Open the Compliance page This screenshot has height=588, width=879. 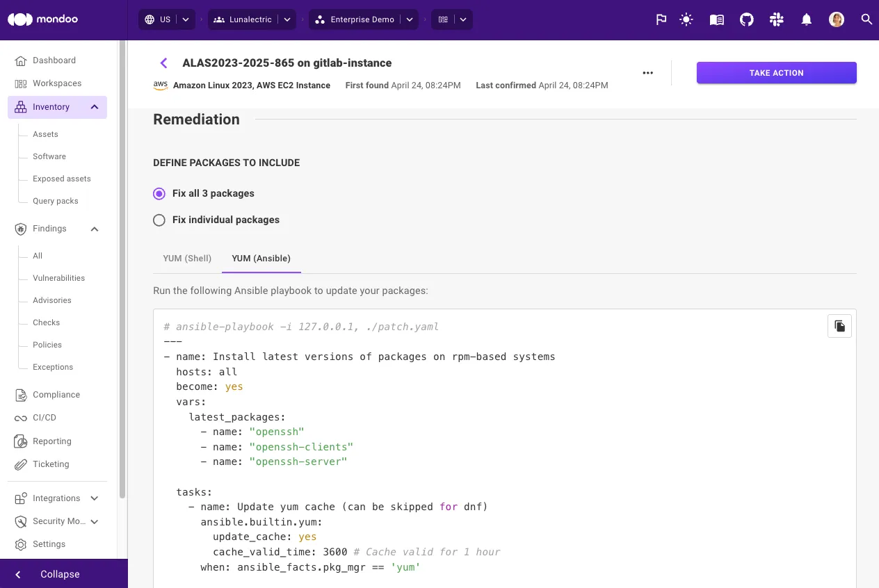[x=56, y=395]
